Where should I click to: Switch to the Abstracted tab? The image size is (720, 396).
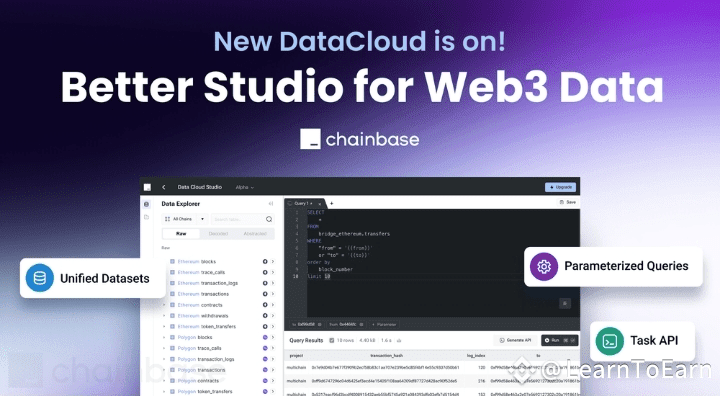(255, 234)
